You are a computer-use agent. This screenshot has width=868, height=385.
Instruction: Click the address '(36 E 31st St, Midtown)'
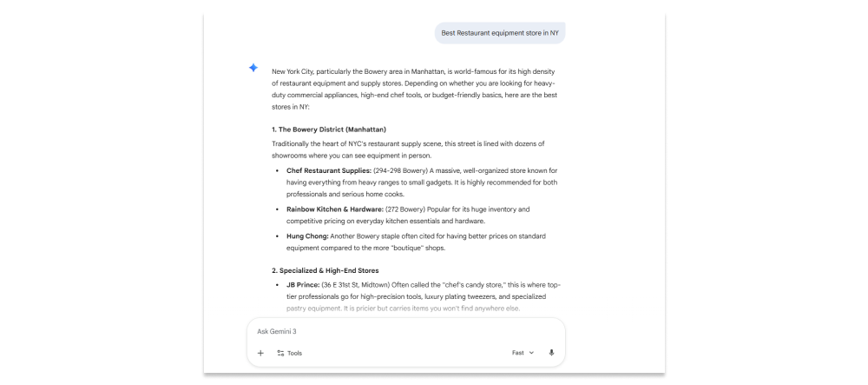pos(356,285)
